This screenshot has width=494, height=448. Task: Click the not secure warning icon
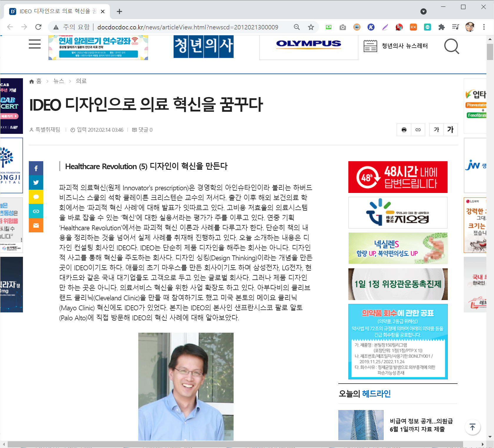[56, 27]
